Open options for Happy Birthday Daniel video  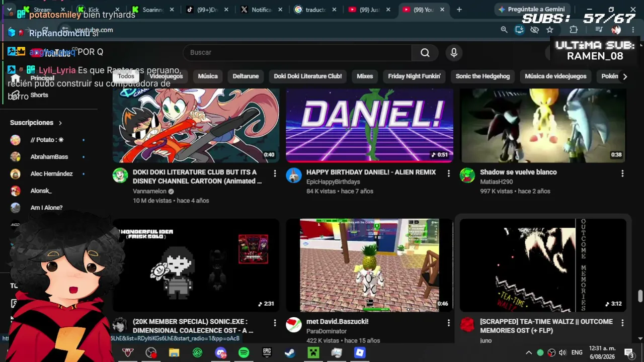coord(449,173)
